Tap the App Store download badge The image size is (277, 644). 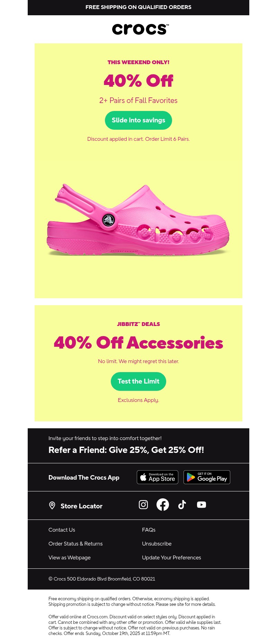(158, 477)
